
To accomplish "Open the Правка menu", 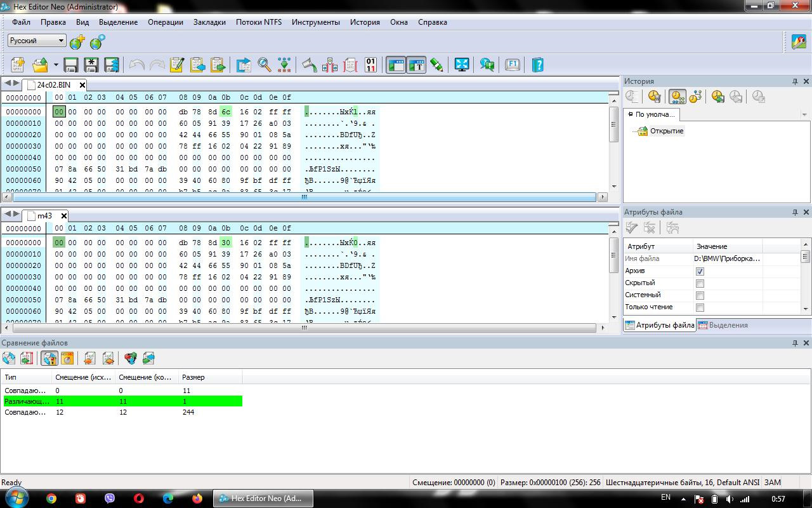I will pyautogui.click(x=53, y=22).
